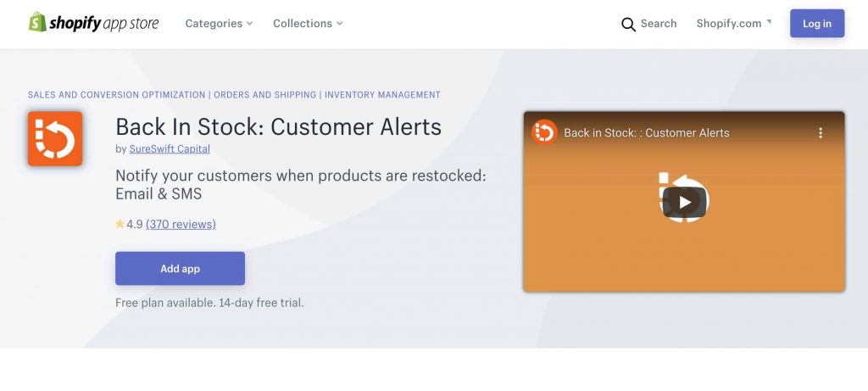Open the video's three-dot options menu
This screenshot has width=868, height=391.
tap(821, 133)
